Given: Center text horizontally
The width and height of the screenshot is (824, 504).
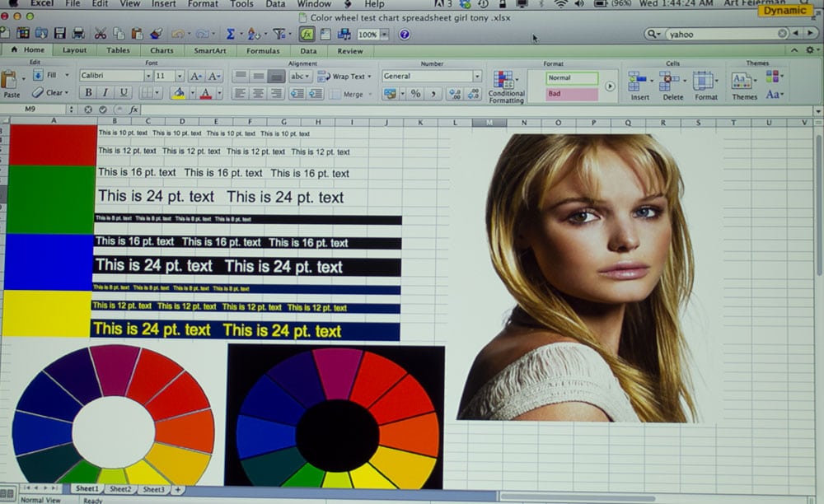Looking at the screenshot, I should pyautogui.click(x=258, y=93).
